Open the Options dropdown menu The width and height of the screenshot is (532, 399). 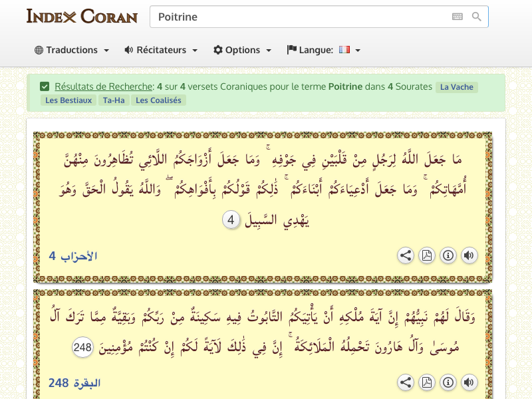point(242,50)
